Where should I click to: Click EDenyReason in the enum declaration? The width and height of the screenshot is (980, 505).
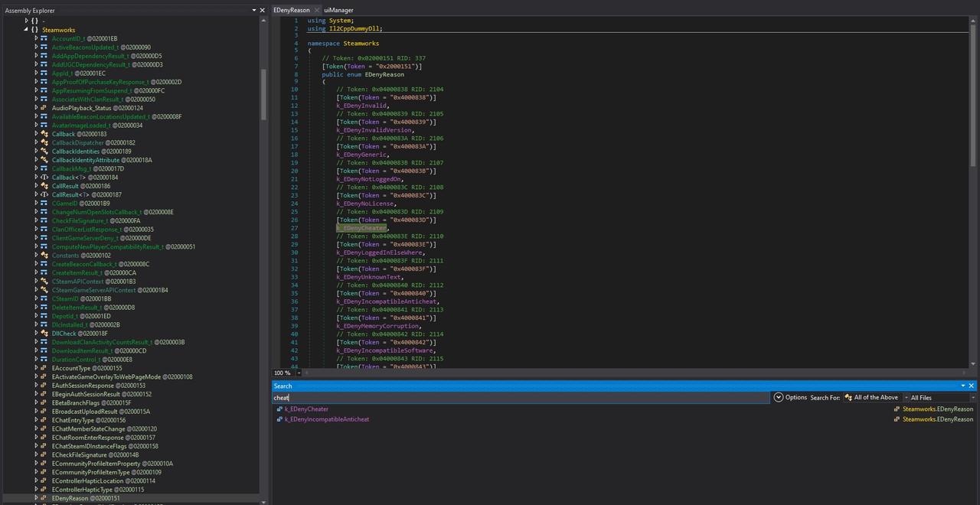[384, 74]
